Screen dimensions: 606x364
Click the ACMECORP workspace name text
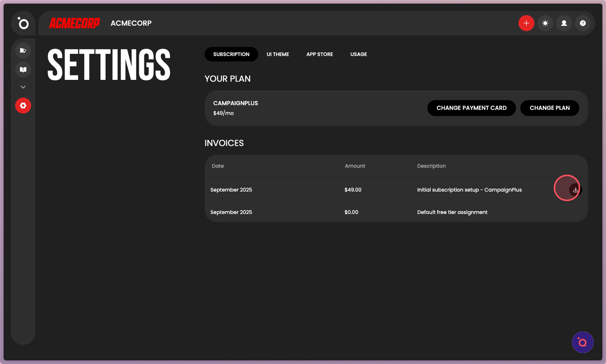[x=131, y=23]
